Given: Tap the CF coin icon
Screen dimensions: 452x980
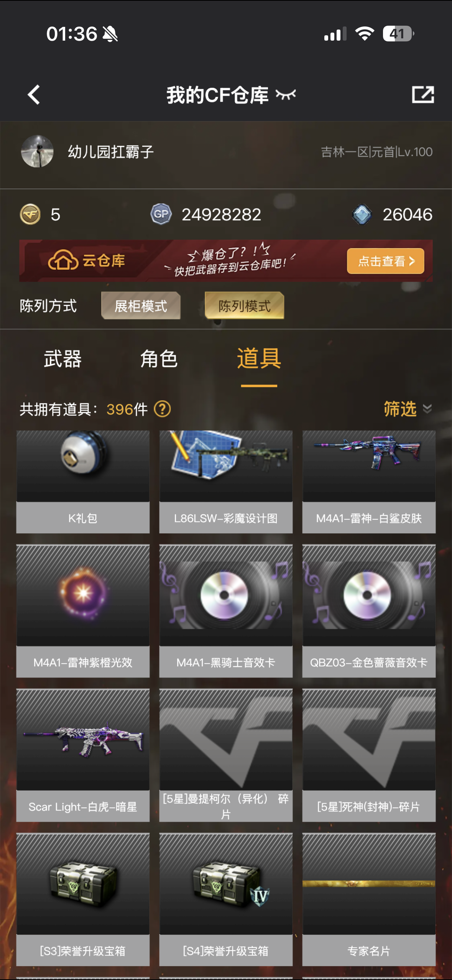Looking at the screenshot, I should [30, 214].
